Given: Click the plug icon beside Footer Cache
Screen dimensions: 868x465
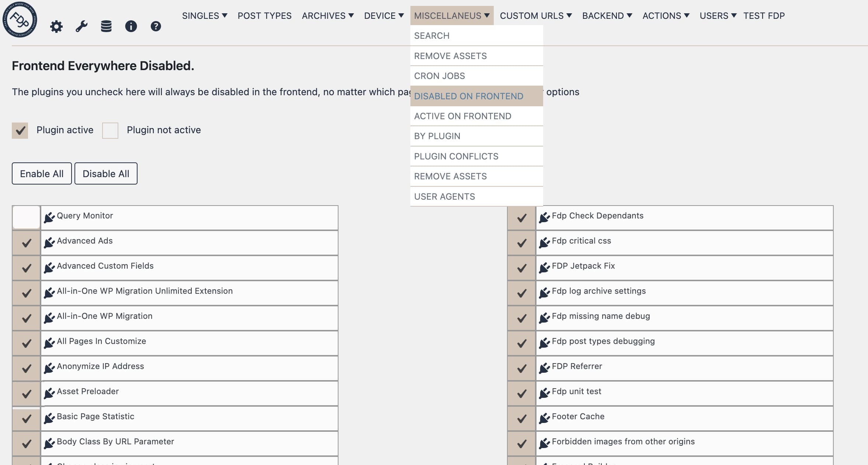Looking at the screenshot, I should coord(544,418).
